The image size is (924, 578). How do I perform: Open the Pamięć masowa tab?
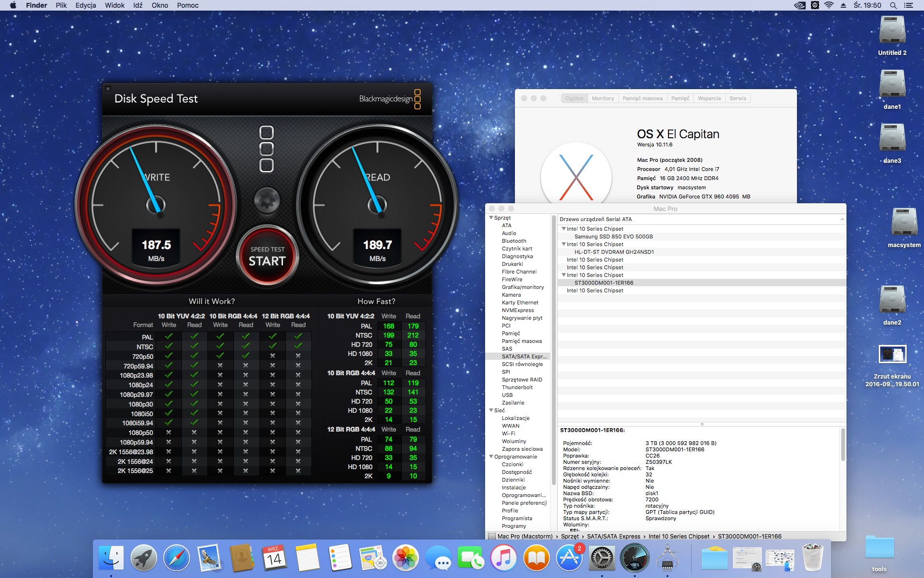642,98
